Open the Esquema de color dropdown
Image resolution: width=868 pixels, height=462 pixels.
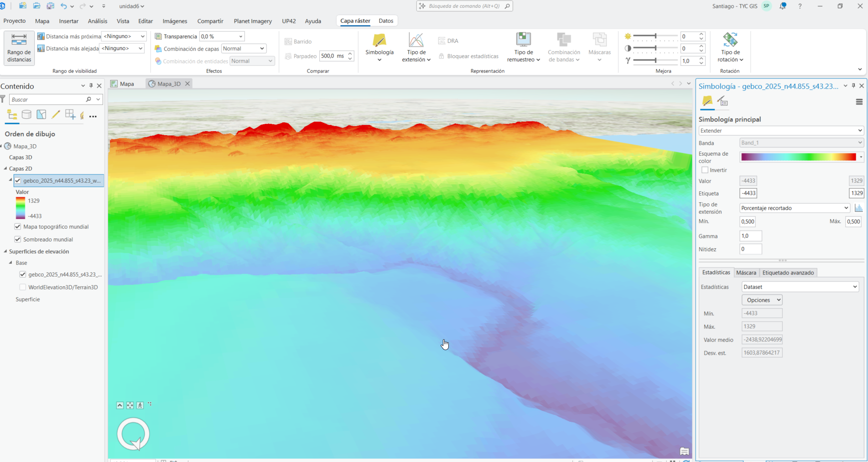click(801, 157)
